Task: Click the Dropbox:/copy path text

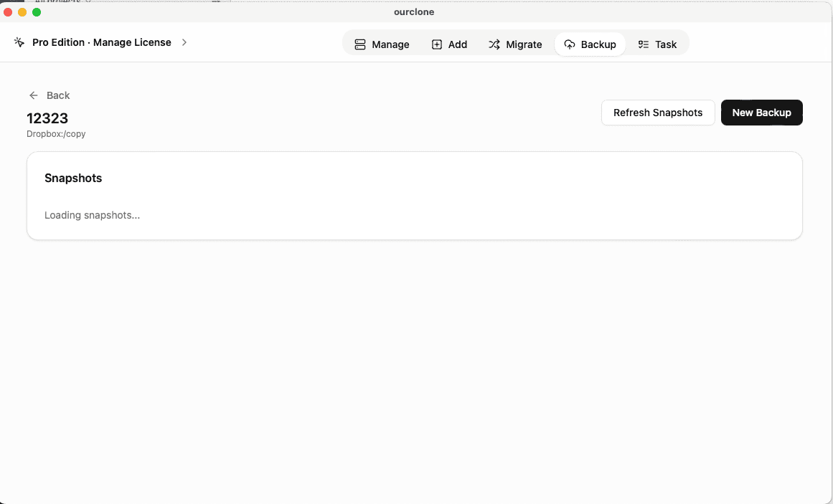Action: 56,134
